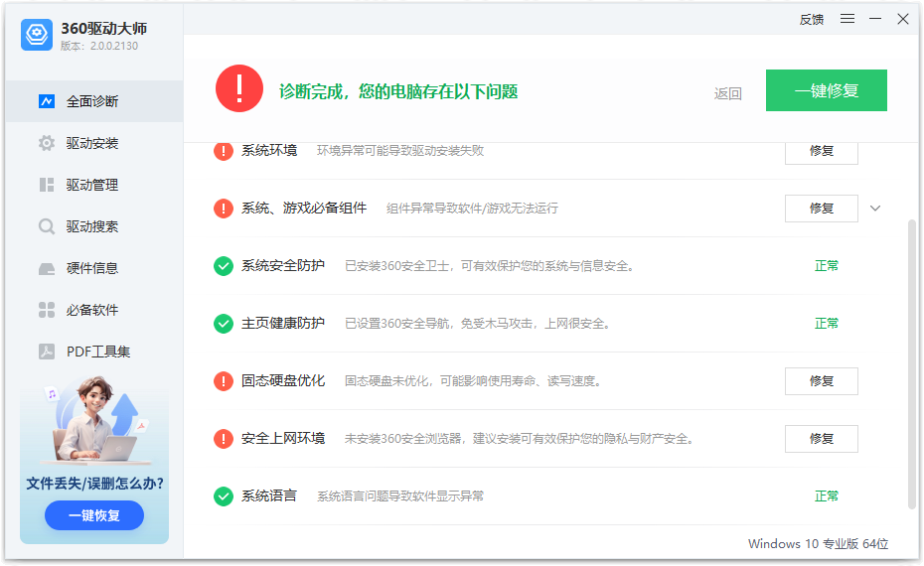
Task: Click the warning icon beside 系统环境
Action: [224, 151]
